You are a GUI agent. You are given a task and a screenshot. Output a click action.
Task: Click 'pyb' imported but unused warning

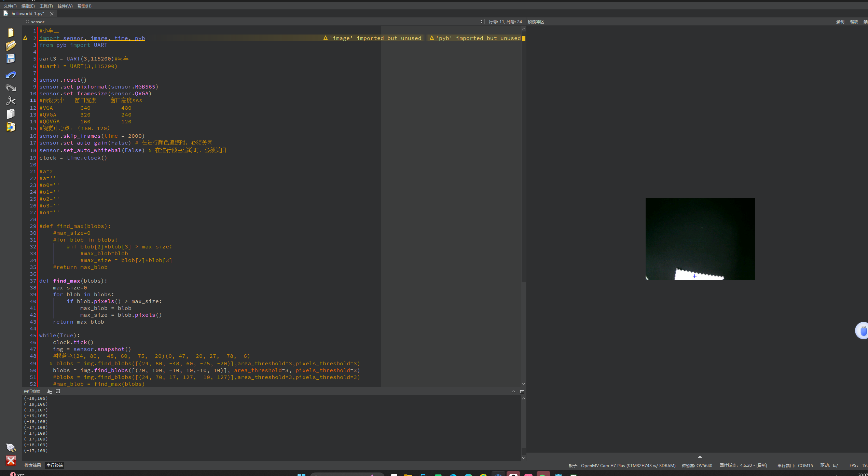point(475,38)
